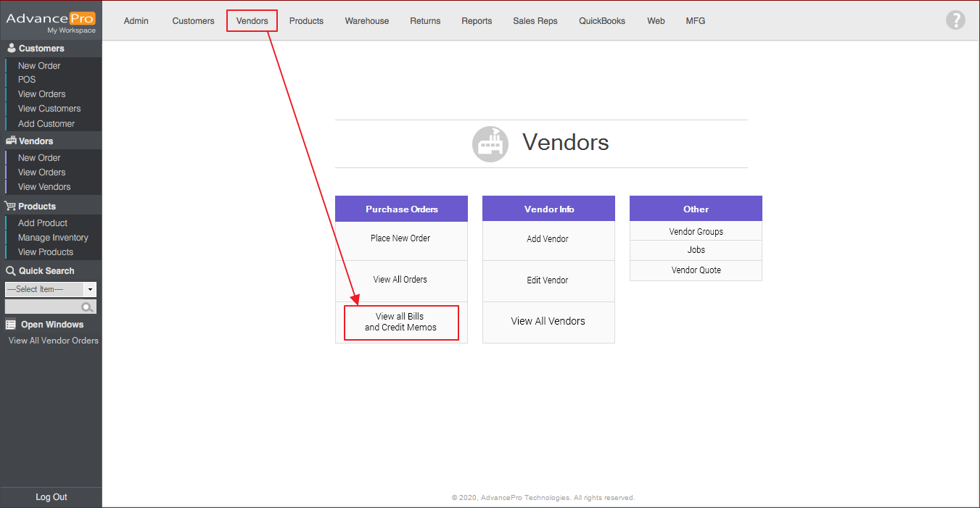980x508 pixels.
Task: Select the Reports menu item
Action: [477, 21]
